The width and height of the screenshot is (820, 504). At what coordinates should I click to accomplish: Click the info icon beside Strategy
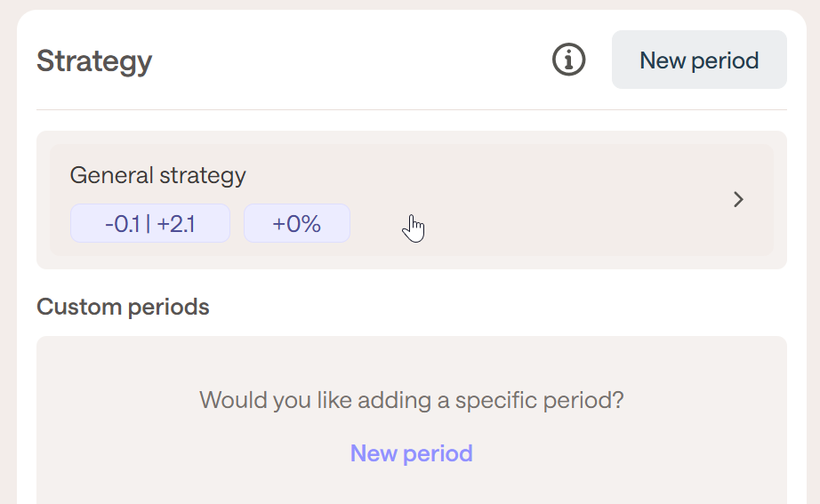569,60
